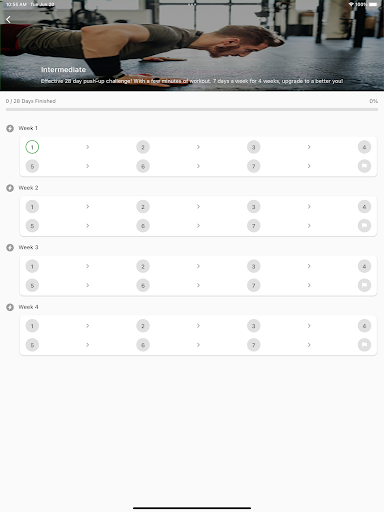384x512 pixels.
Task: Click the Week 1 lightning bolt icon
Action: click(10, 128)
